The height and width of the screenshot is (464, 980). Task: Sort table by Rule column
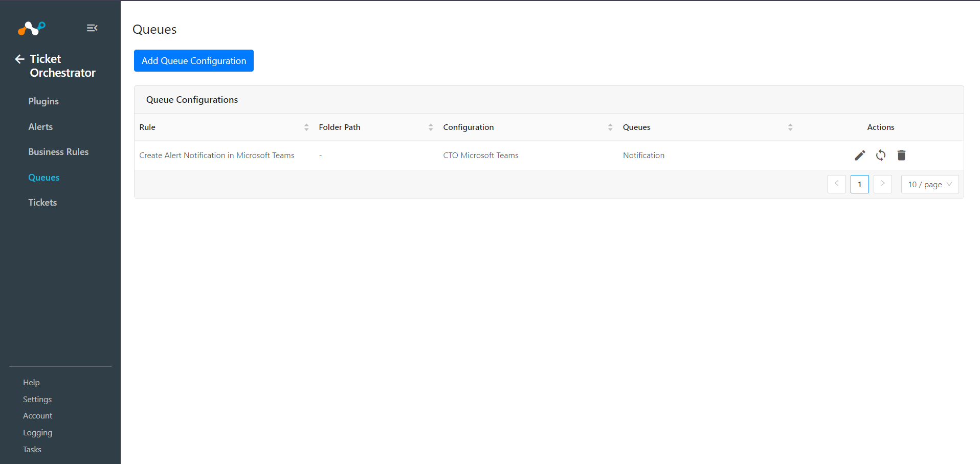click(x=306, y=127)
